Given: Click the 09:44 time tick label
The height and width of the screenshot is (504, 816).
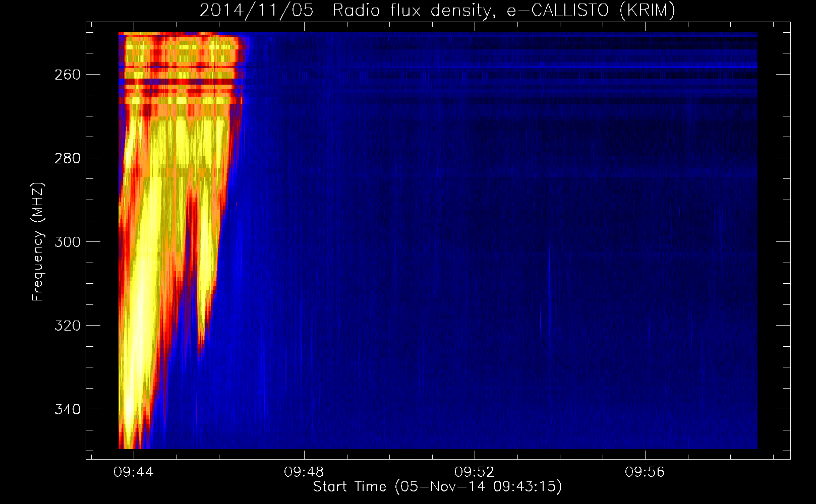Looking at the screenshot, I should point(134,472).
